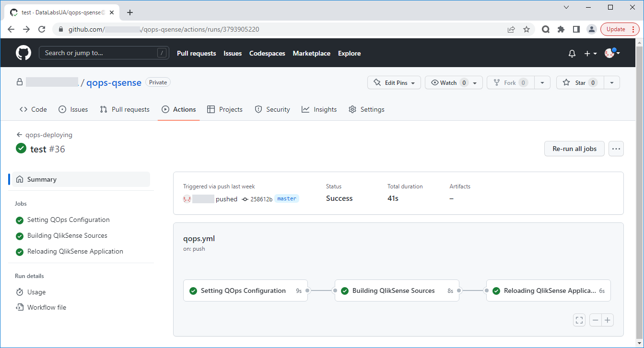Click the fullscreen workflow graph icon
Viewport: 644px width, 348px height.
coord(579,320)
